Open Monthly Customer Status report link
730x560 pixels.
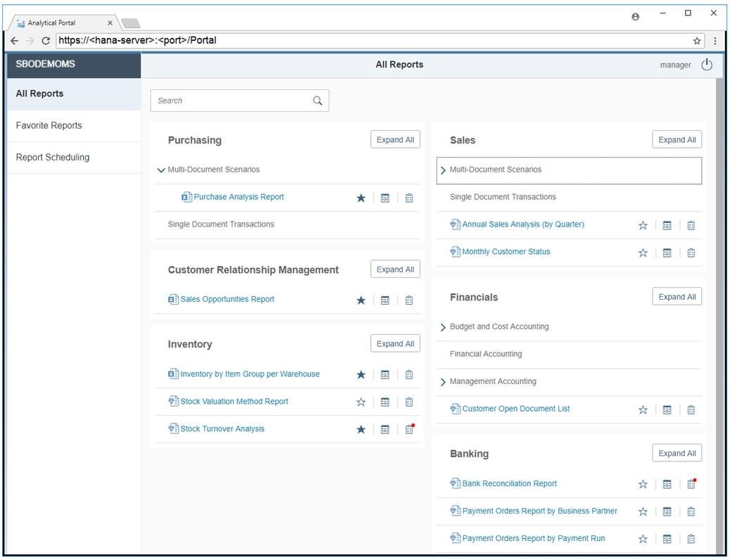tap(506, 252)
